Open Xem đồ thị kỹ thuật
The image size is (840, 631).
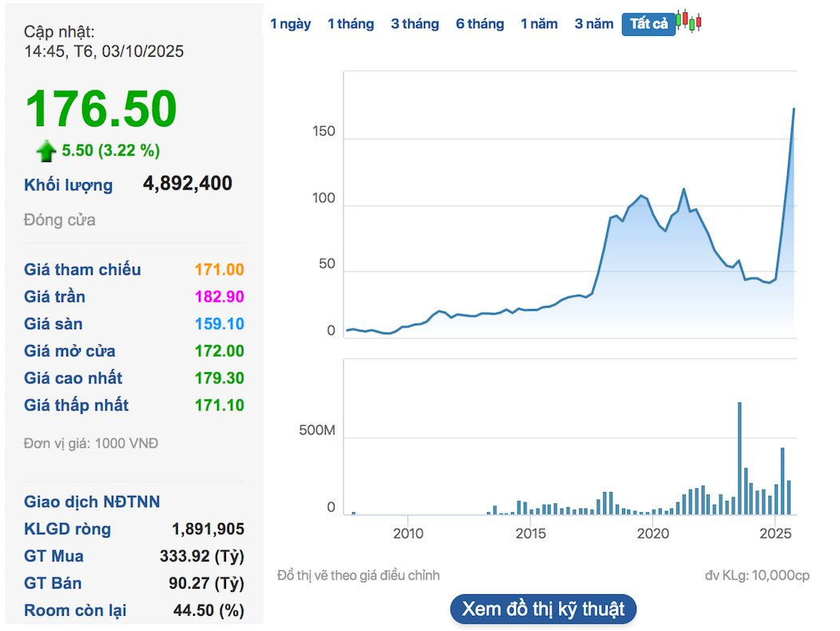pyautogui.click(x=543, y=609)
